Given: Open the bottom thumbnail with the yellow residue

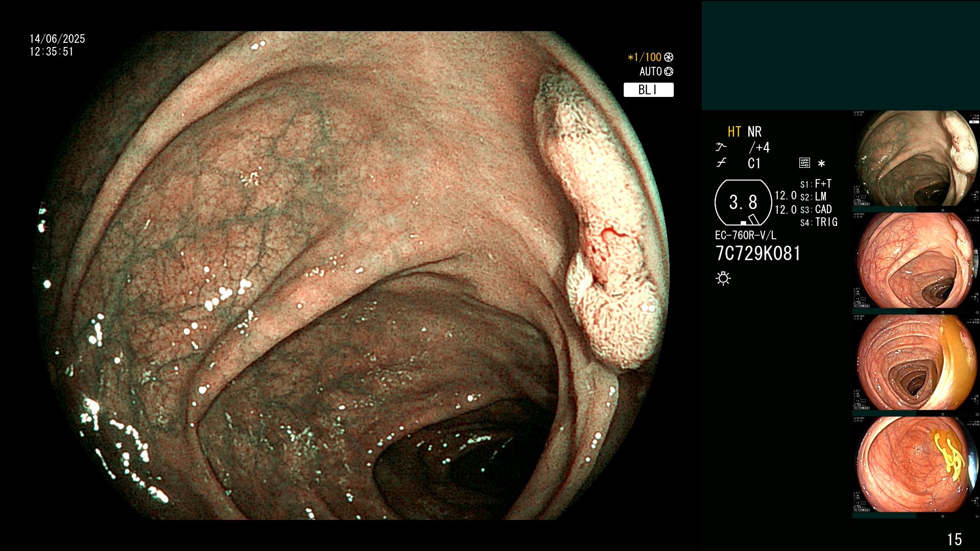Looking at the screenshot, I should (916, 464).
